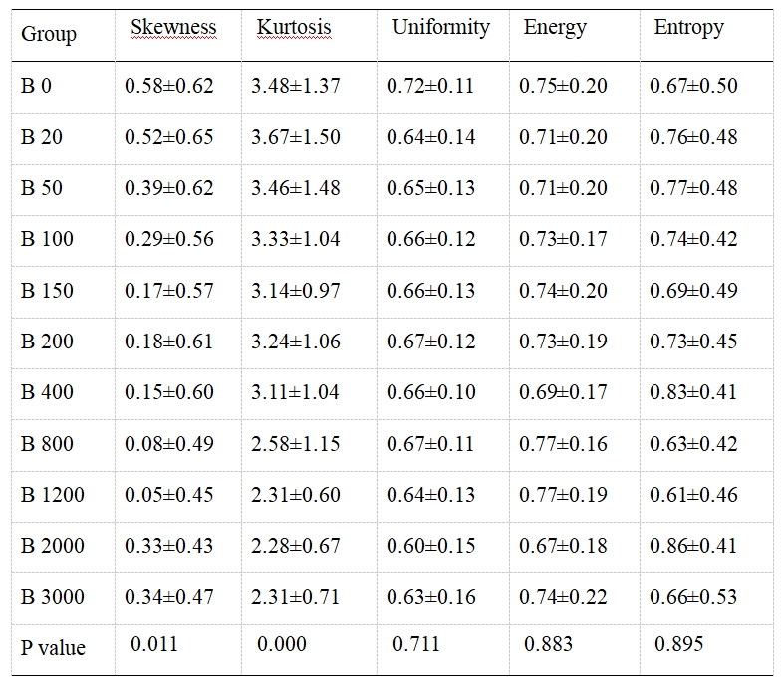Click B 20 kurtosis cell 3.67±1.50
Image resolution: width=784 pixels, height=683 pixels.
(x=296, y=137)
